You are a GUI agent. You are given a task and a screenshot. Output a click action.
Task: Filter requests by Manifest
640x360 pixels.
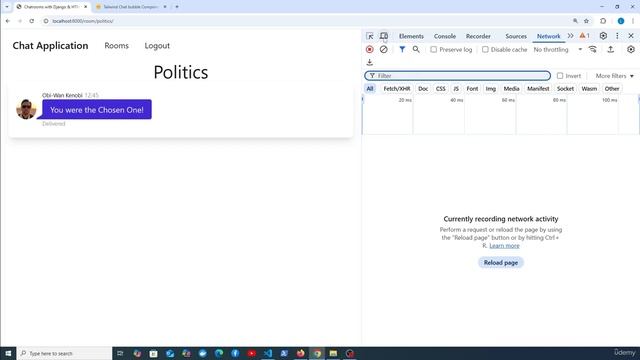click(538, 89)
